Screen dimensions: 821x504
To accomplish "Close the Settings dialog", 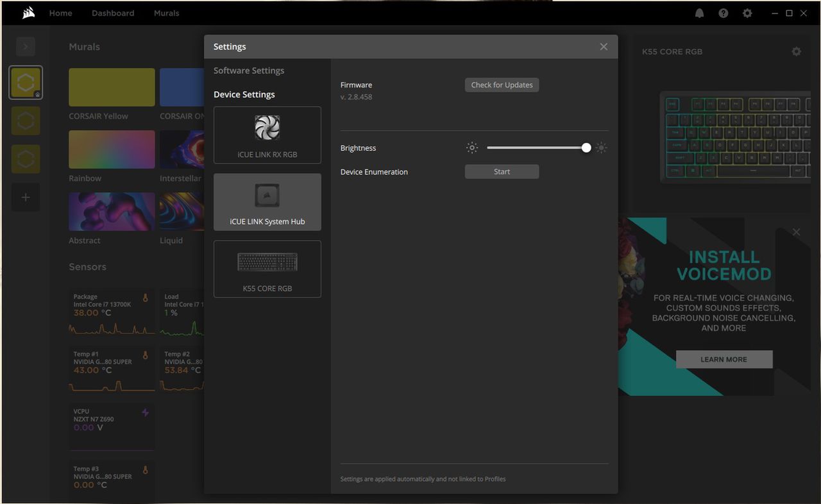I will (x=604, y=47).
